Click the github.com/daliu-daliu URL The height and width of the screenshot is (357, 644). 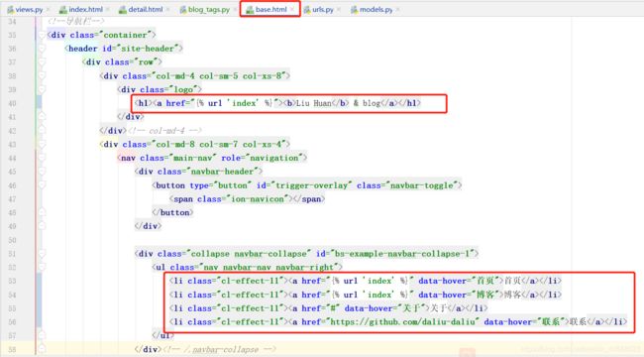tap(402, 322)
